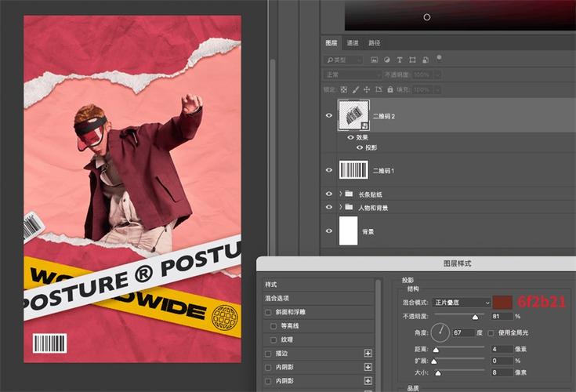Click the 大小 slider handle

pyautogui.click(x=438, y=373)
